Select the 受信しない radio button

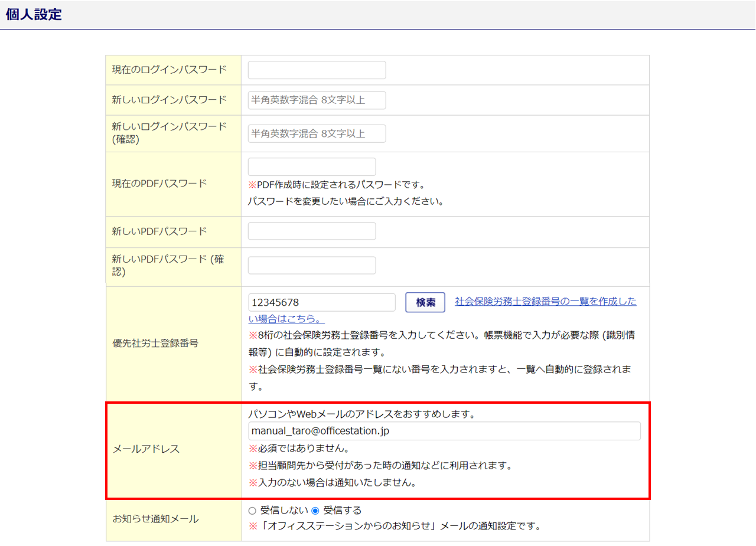[x=252, y=511]
